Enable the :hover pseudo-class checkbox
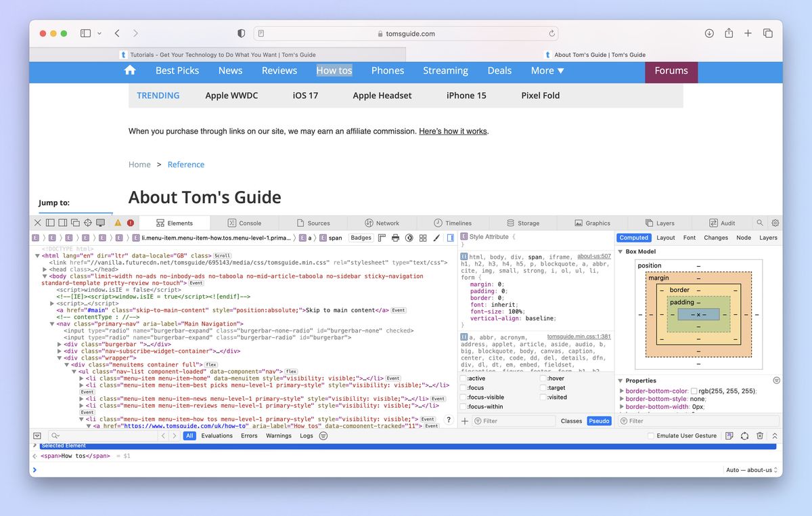Viewport: 812px width, 516px height. click(543, 378)
